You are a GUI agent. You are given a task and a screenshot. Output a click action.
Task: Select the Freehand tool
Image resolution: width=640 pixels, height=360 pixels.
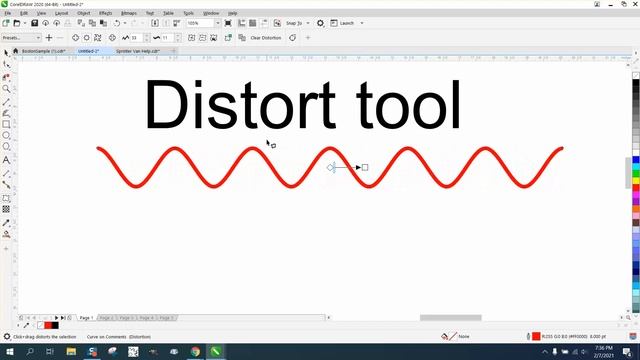[6, 102]
